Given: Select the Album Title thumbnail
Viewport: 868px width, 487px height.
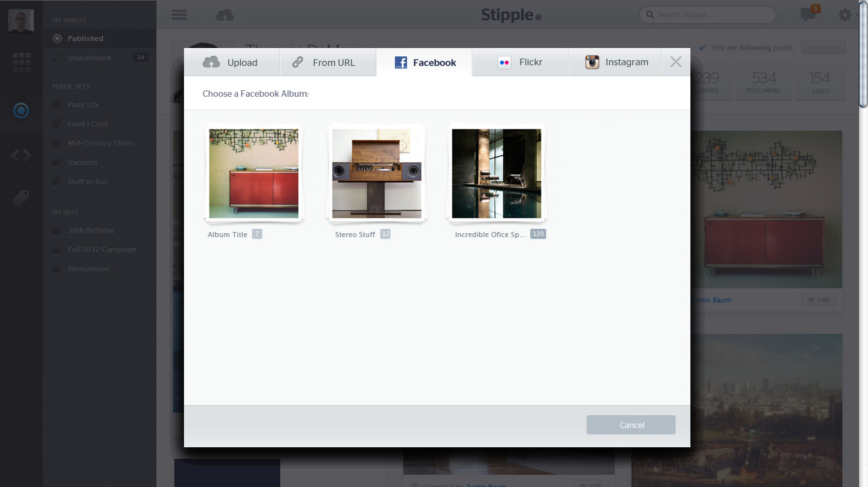Looking at the screenshot, I should tap(254, 174).
